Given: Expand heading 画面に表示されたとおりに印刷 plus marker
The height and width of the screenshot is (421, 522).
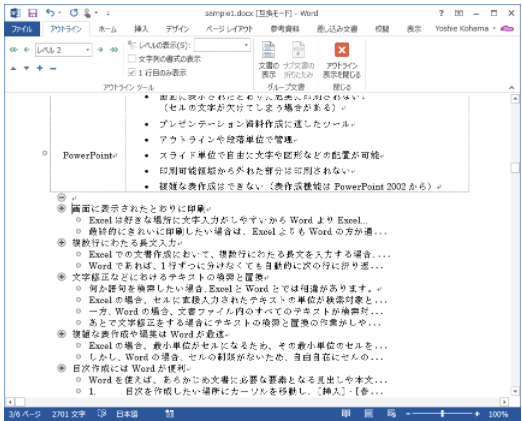Looking at the screenshot, I should click(x=61, y=209).
